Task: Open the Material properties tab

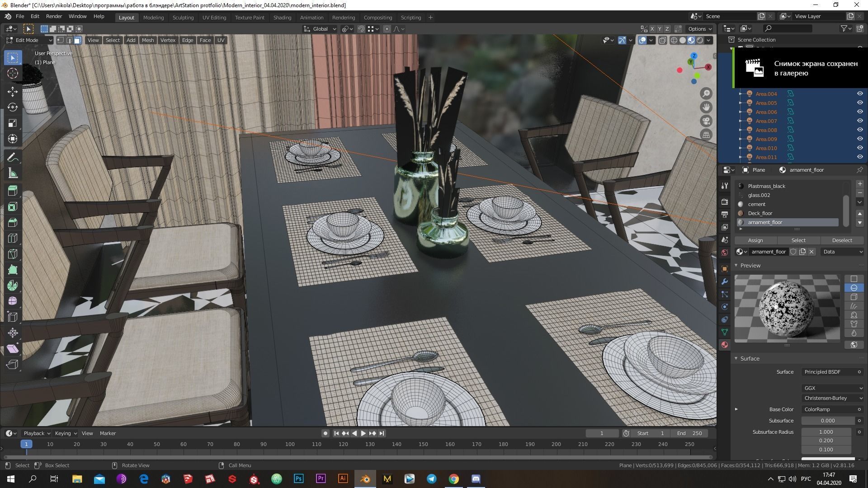Action: 725,345
